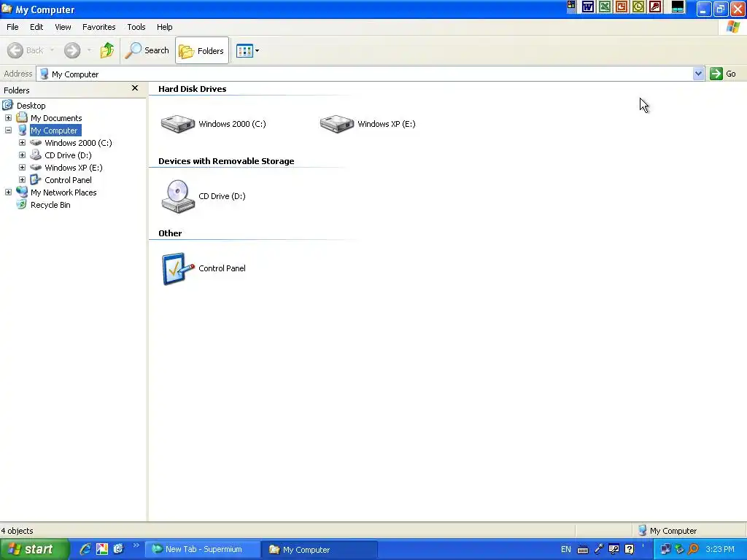Screen dimensions: 747x560
Task: Select Desktop in the folder tree
Action: pyautogui.click(x=31, y=106)
